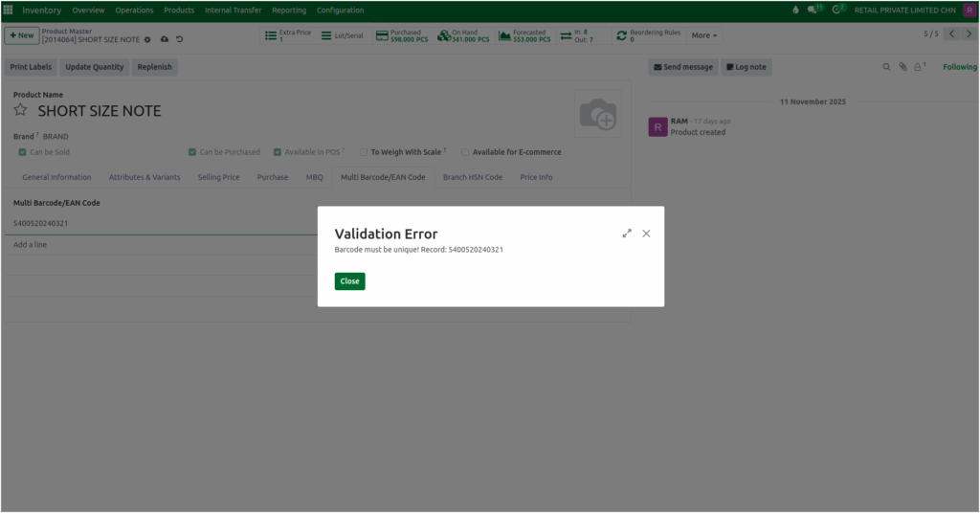Click Close button in Validation Error dialog
Image resolution: width=980 pixels, height=513 pixels.
350,281
